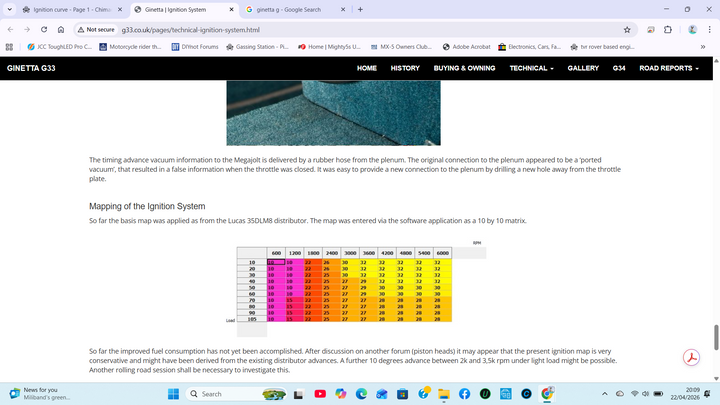Switch to the ginetta g Google Search tab

click(290, 9)
